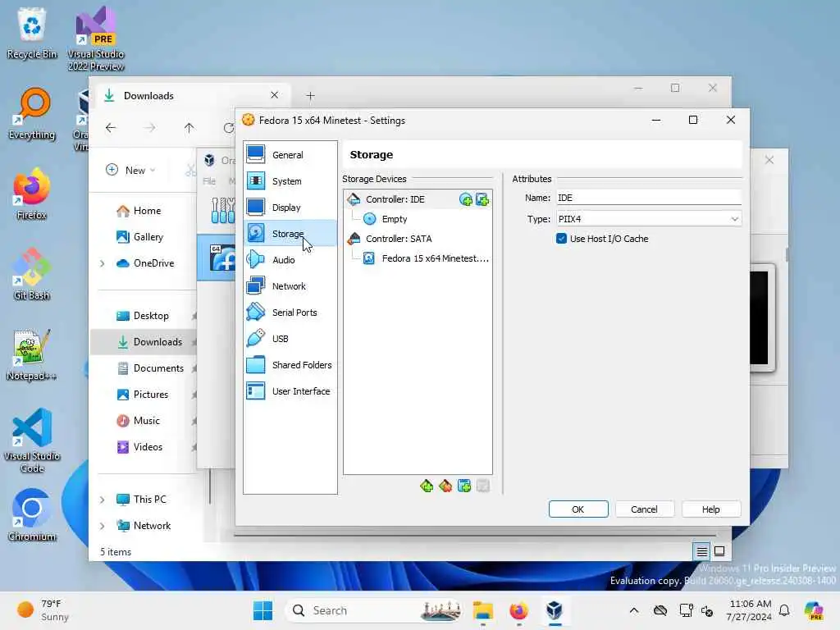The height and width of the screenshot is (630, 840).
Task: Open the Audio settings category
Action: (290, 260)
